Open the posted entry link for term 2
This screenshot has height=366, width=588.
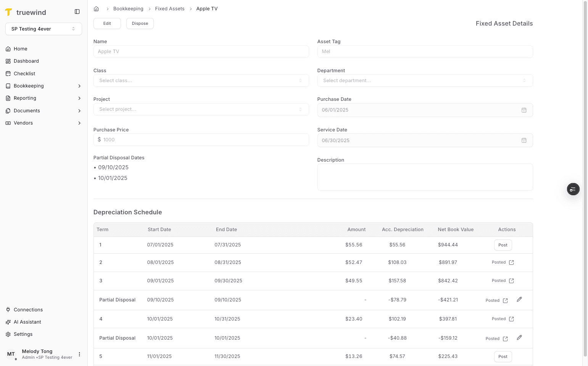tap(511, 262)
